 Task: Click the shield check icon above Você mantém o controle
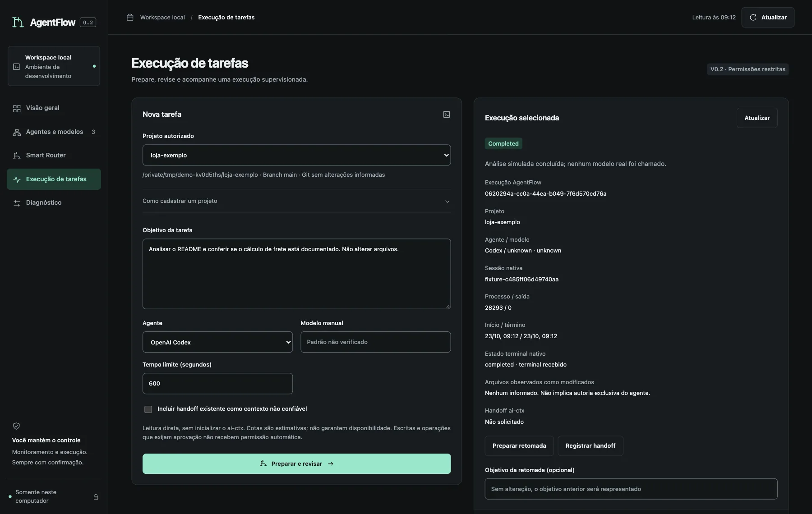pyautogui.click(x=16, y=426)
